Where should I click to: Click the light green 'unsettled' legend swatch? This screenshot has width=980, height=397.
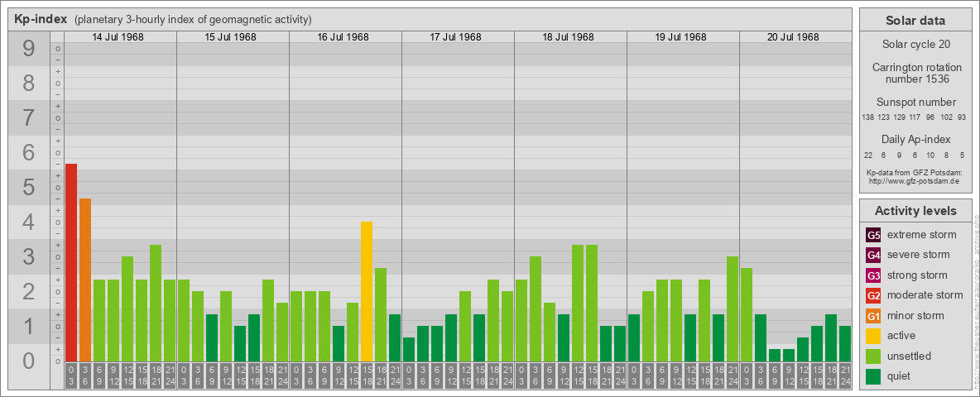[873, 356]
